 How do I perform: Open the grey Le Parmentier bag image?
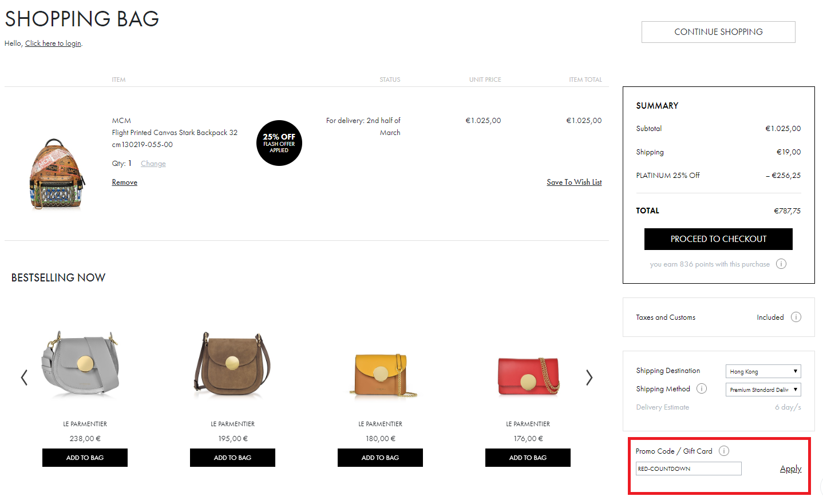click(80, 363)
